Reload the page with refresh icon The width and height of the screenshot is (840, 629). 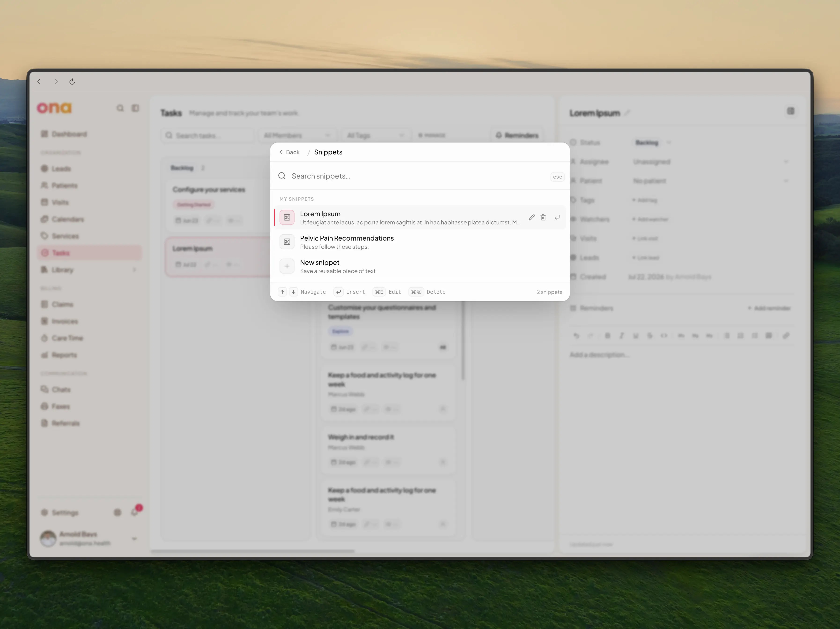72,82
